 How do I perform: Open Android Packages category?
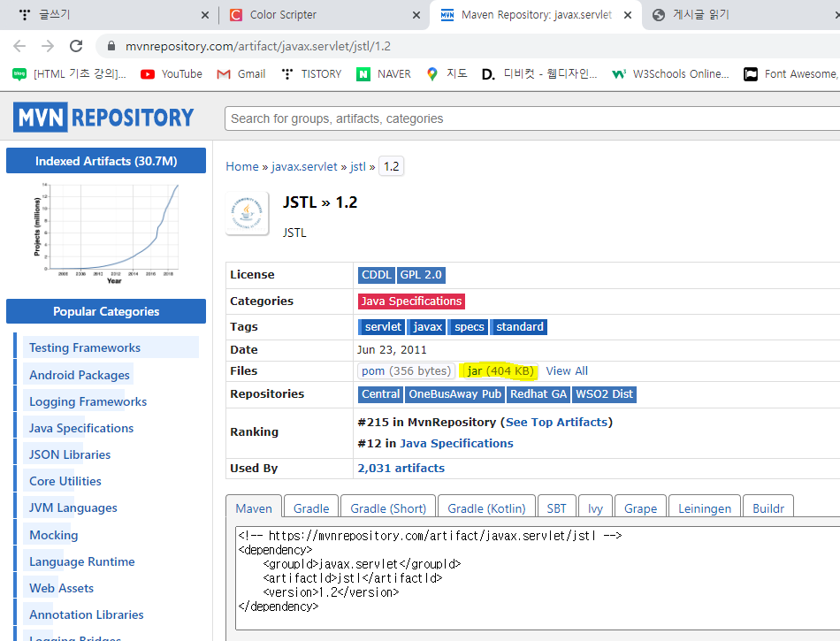[x=80, y=375]
